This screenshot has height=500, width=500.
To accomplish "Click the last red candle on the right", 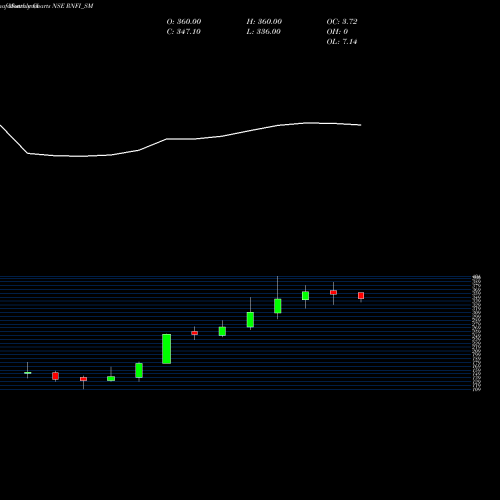I will coord(361,296).
